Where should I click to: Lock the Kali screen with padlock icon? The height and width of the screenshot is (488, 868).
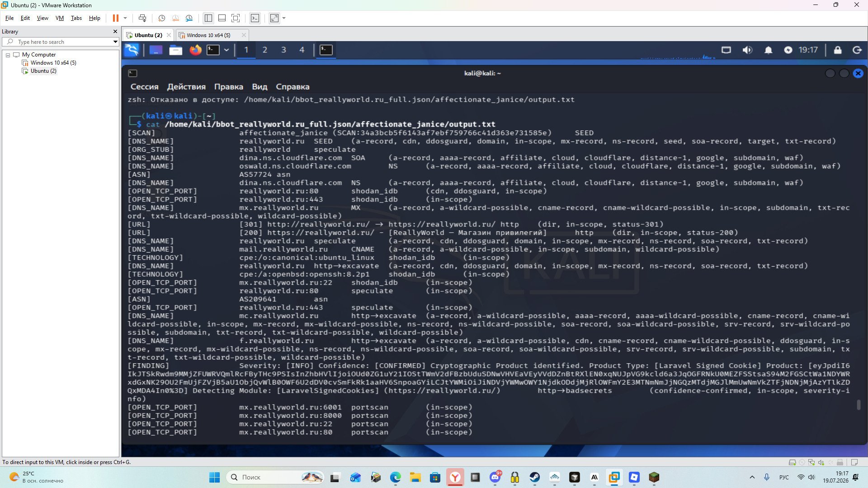pyautogui.click(x=838, y=50)
